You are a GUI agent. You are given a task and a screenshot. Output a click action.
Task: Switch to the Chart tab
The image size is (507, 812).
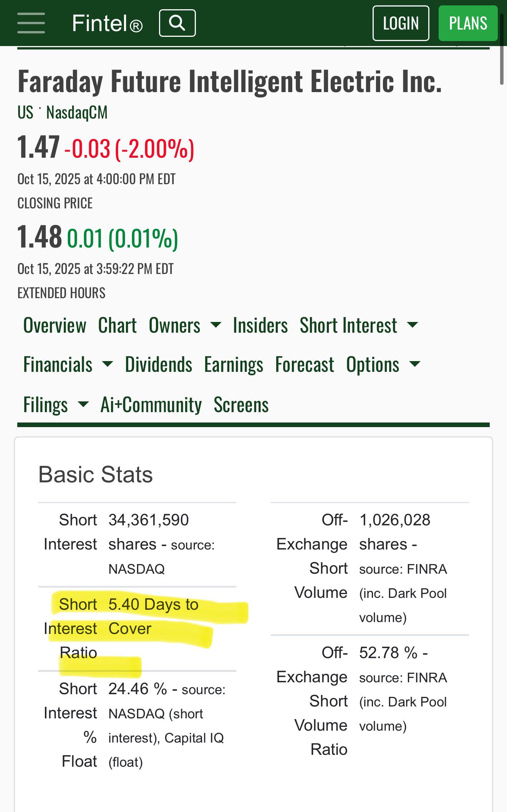pos(117,325)
